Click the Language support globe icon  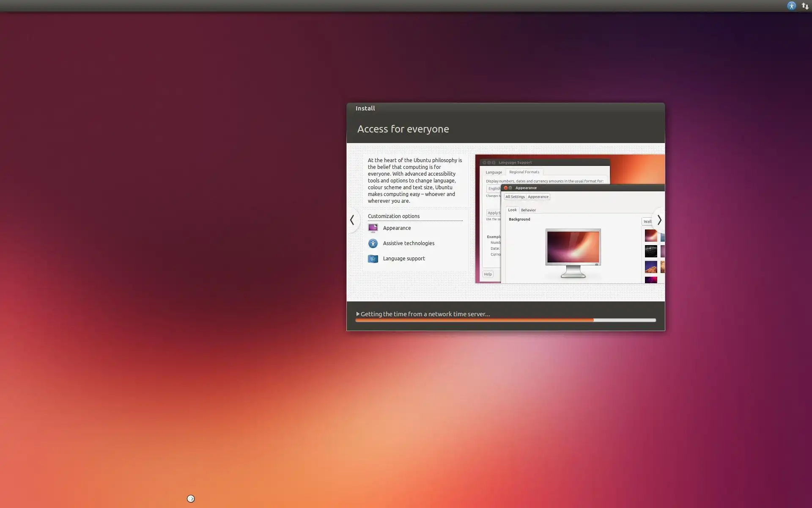tap(373, 259)
